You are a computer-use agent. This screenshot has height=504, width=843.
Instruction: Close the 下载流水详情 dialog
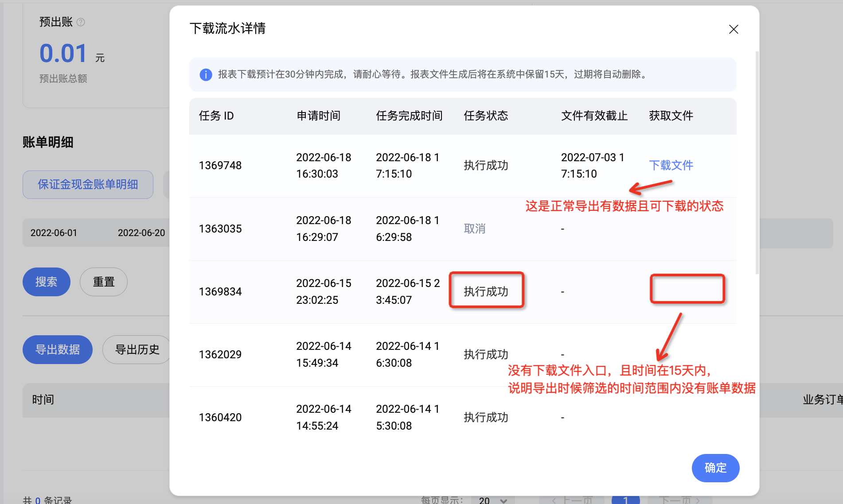click(734, 29)
